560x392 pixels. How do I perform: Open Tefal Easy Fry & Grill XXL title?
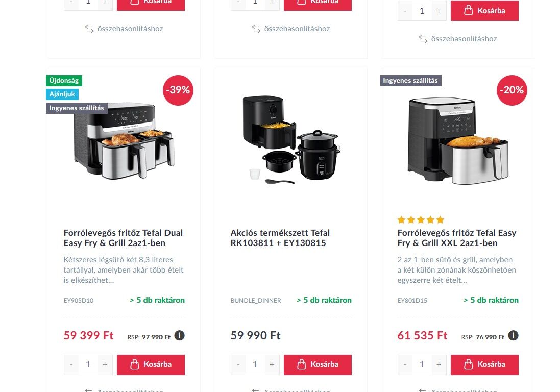(x=457, y=238)
